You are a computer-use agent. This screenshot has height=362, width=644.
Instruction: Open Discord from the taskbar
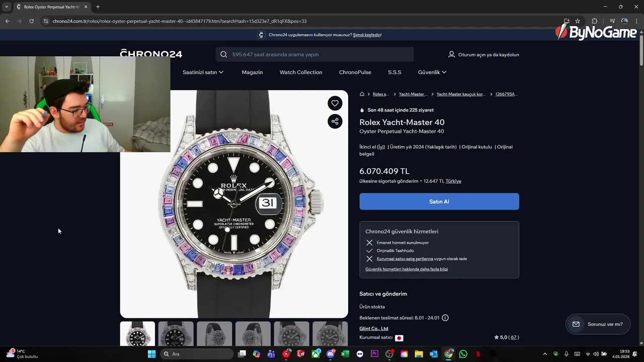click(331, 354)
